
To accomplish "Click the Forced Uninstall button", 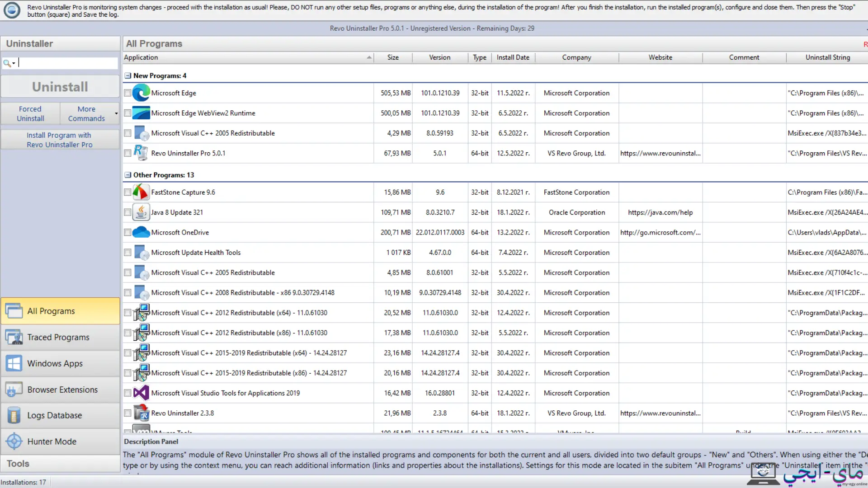I will [x=30, y=114].
